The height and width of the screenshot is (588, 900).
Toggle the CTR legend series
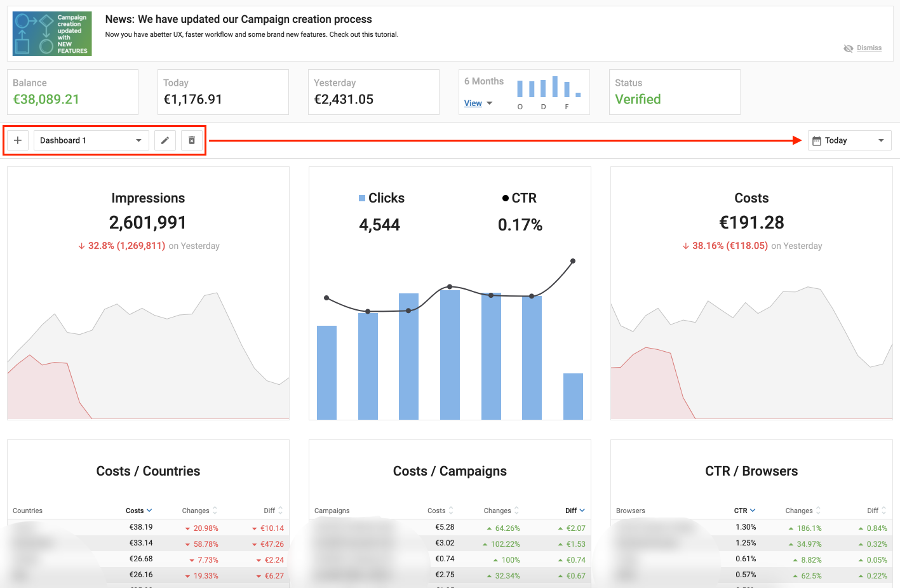click(x=520, y=198)
